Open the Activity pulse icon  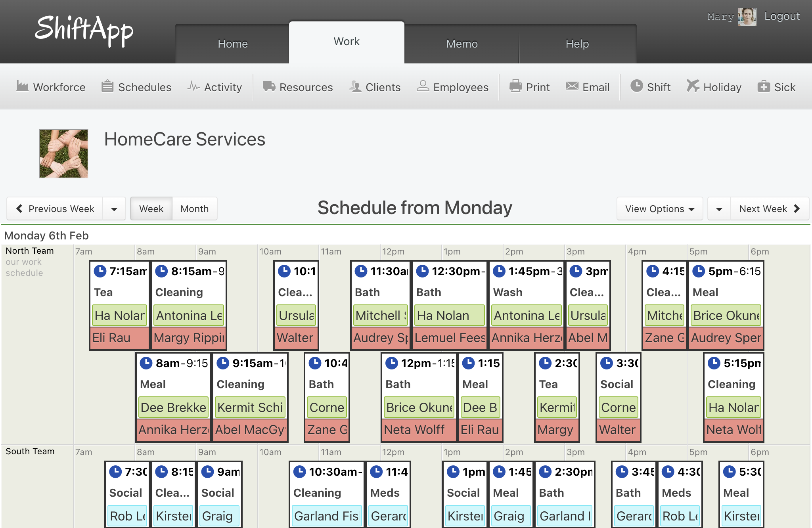193,86
